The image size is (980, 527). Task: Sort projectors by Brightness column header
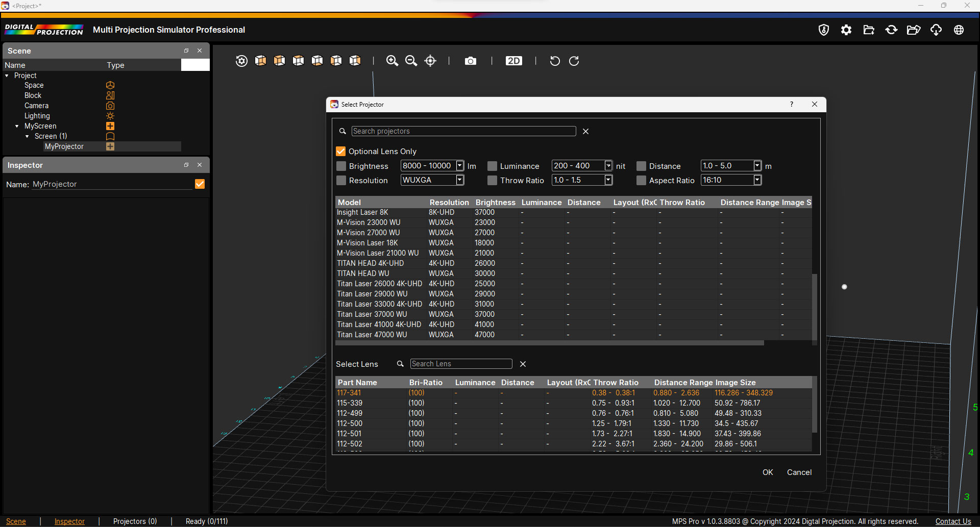[496, 203]
